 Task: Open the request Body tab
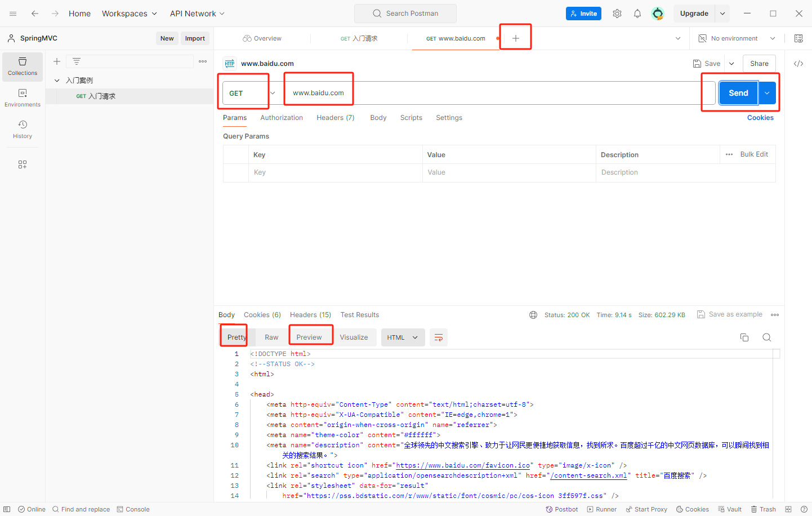[378, 118]
